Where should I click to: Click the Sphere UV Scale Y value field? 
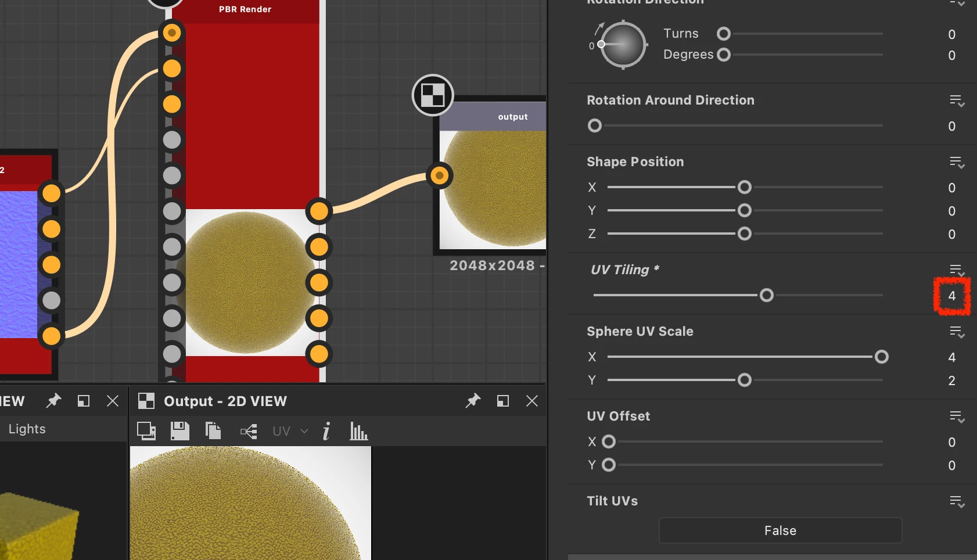pyautogui.click(x=952, y=380)
